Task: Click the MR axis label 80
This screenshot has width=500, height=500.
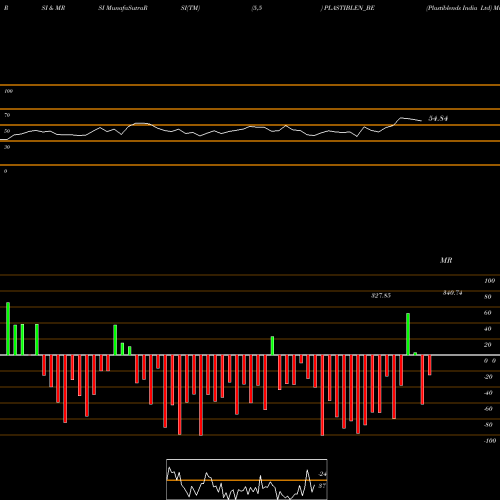Action: (488, 297)
